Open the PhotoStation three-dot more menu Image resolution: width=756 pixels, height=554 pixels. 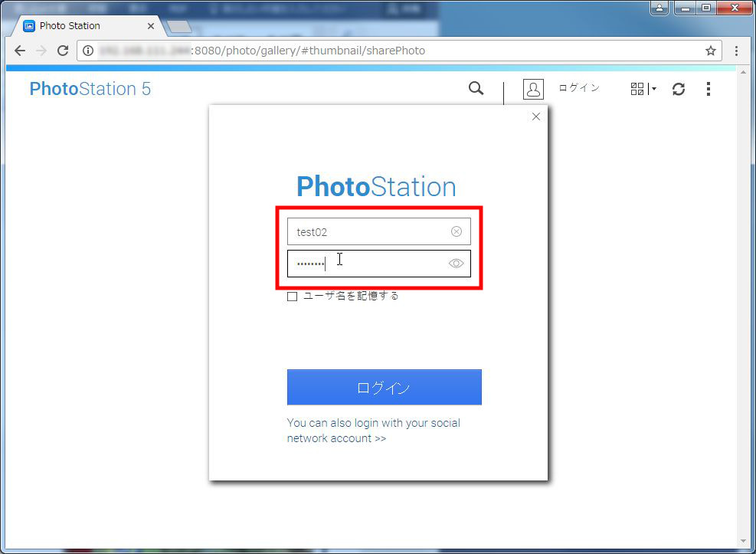pos(708,89)
